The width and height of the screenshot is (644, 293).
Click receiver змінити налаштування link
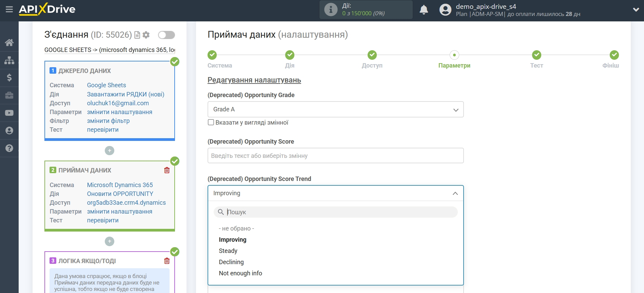click(x=119, y=212)
